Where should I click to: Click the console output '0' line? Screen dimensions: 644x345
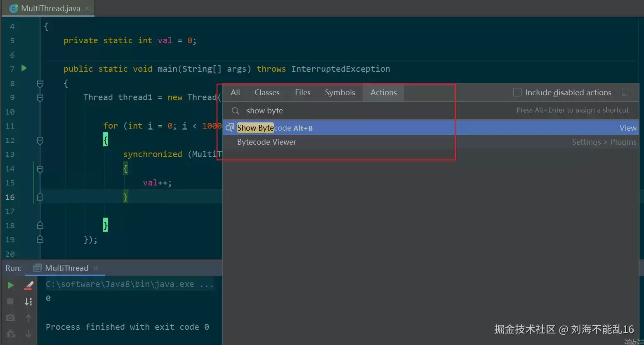pyautogui.click(x=48, y=298)
